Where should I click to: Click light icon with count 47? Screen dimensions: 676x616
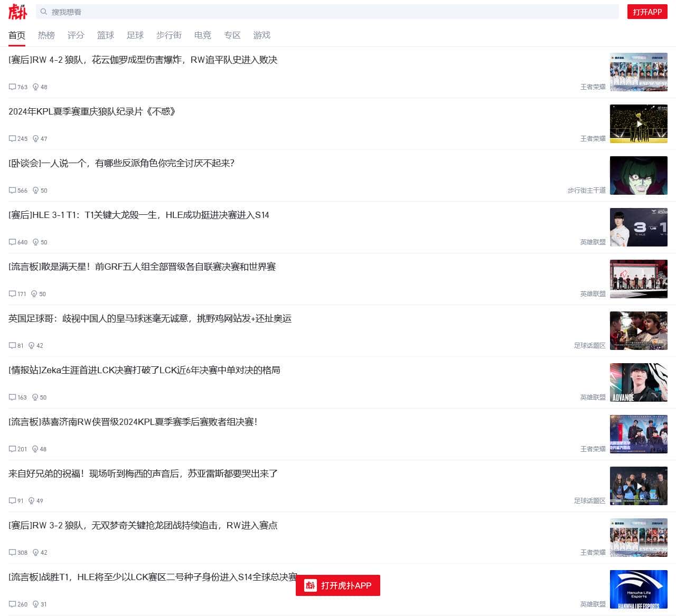(36, 139)
